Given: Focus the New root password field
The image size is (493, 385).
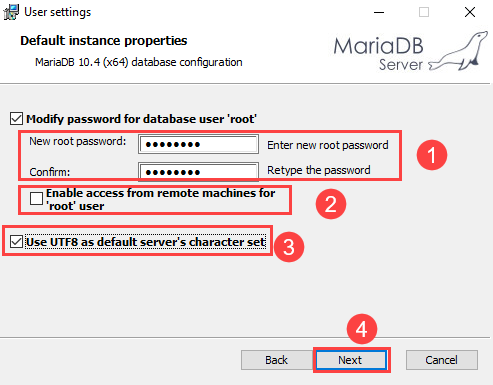Looking at the screenshot, I should 198,144.
